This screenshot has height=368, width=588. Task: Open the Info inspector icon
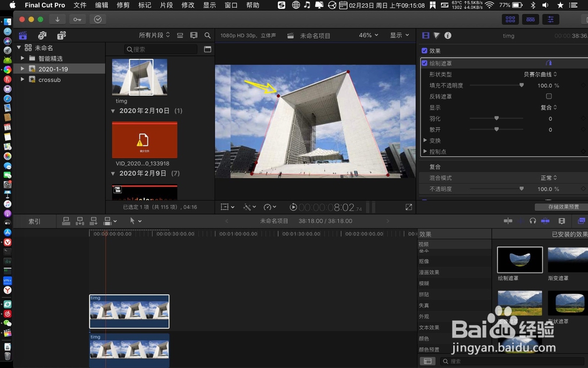[x=449, y=35]
